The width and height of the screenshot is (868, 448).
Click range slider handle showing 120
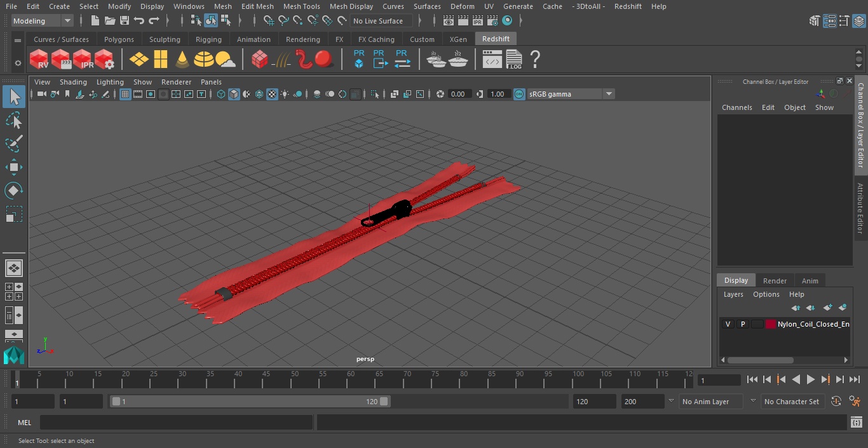384,402
